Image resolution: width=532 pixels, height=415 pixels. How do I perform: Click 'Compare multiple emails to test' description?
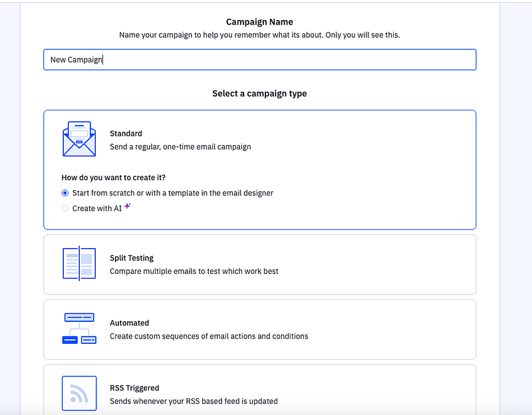194,271
